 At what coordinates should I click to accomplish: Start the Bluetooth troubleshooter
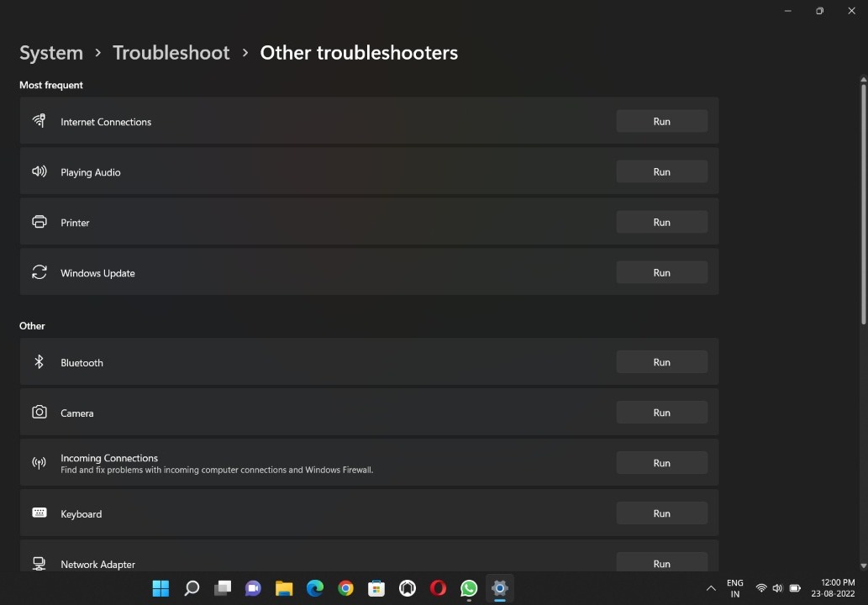tap(661, 362)
